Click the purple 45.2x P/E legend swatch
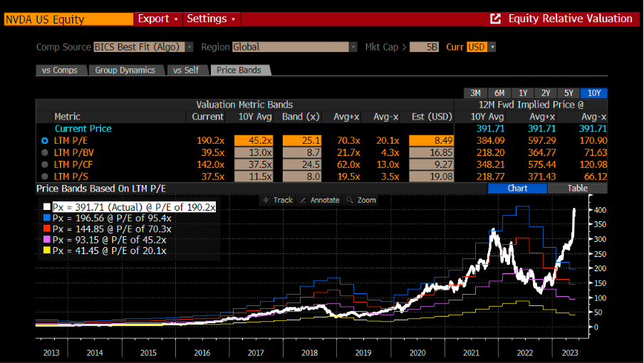Screen dimensions: 644x363 (47, 240)
